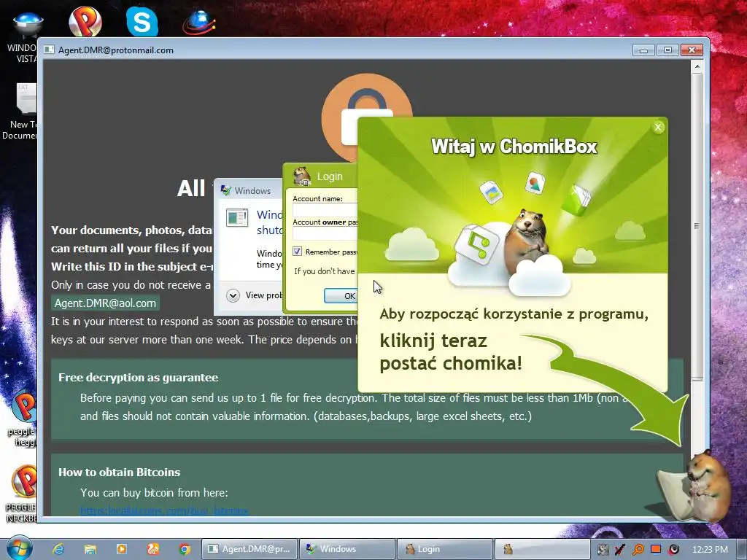Open the localbitcoins buy bitcoins link
Screen dimensions: 747x560
pos(164,511)
